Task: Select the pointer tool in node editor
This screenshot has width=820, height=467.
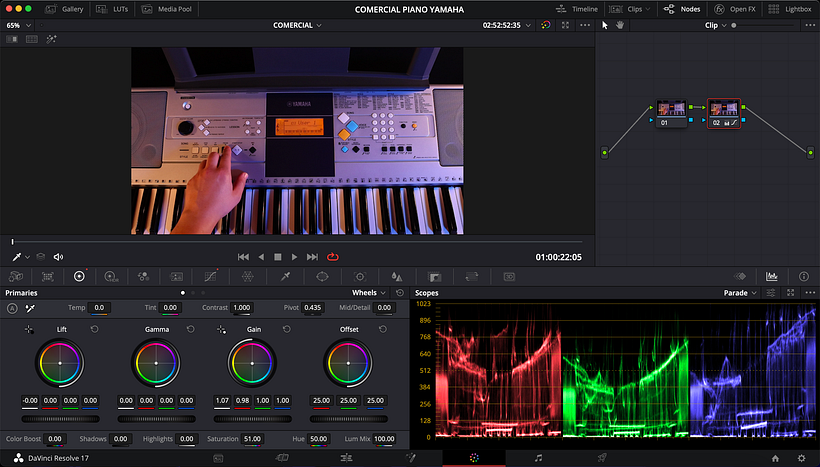Action: coord(605,25)
